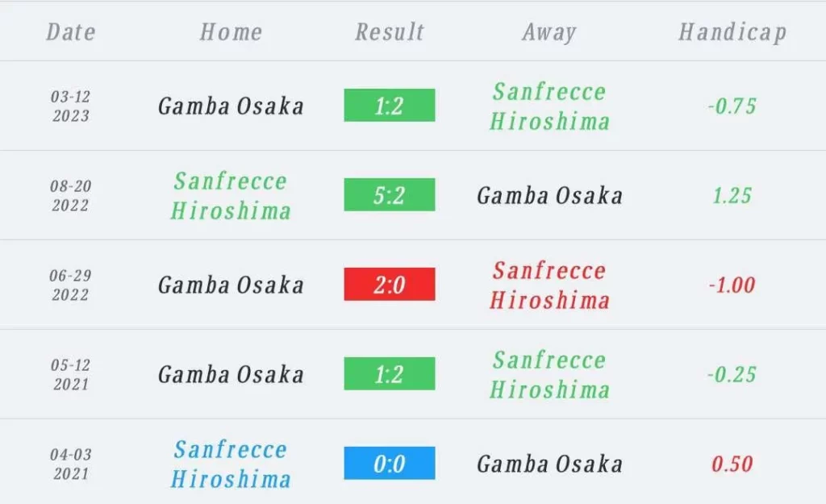The width and height of the screenshot is (826, 504).
Task: Click the Date column header
Action: [71, 32]
